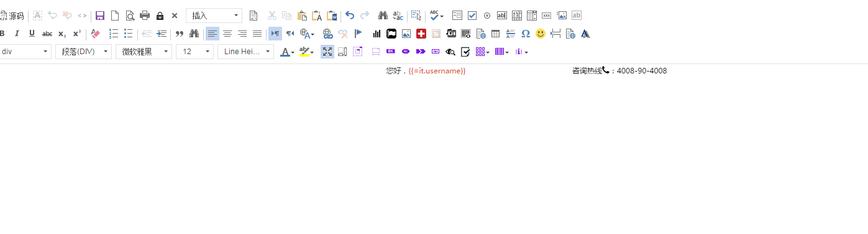The width and height of the screenshot is (868, 234).
Task: Switch to source code (源码) view
Action: pyautogui.click(x=12, y=16)
